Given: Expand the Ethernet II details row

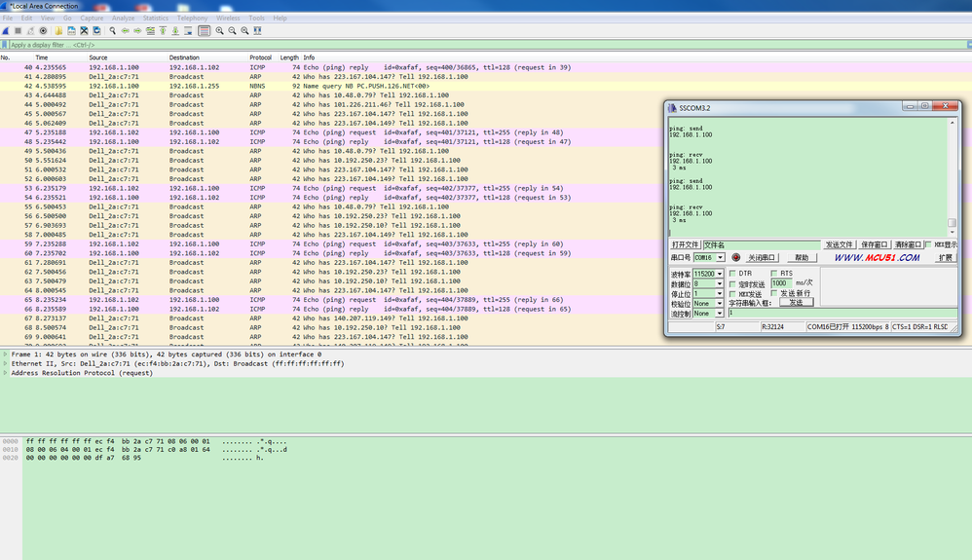Looking at the screenshot, I should 5,363.
